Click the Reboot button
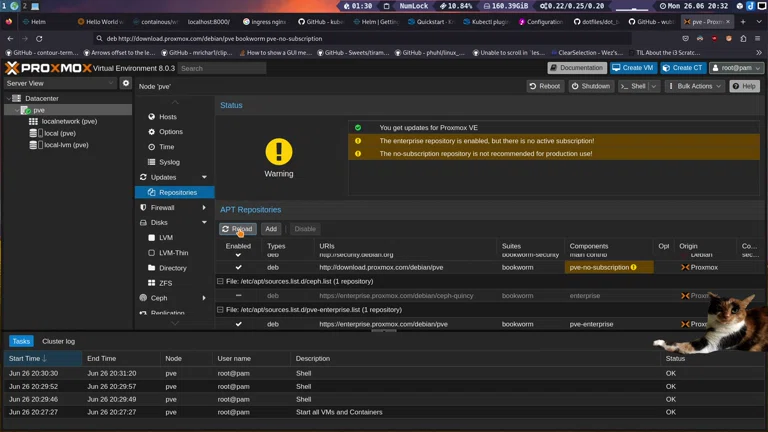 545,86
